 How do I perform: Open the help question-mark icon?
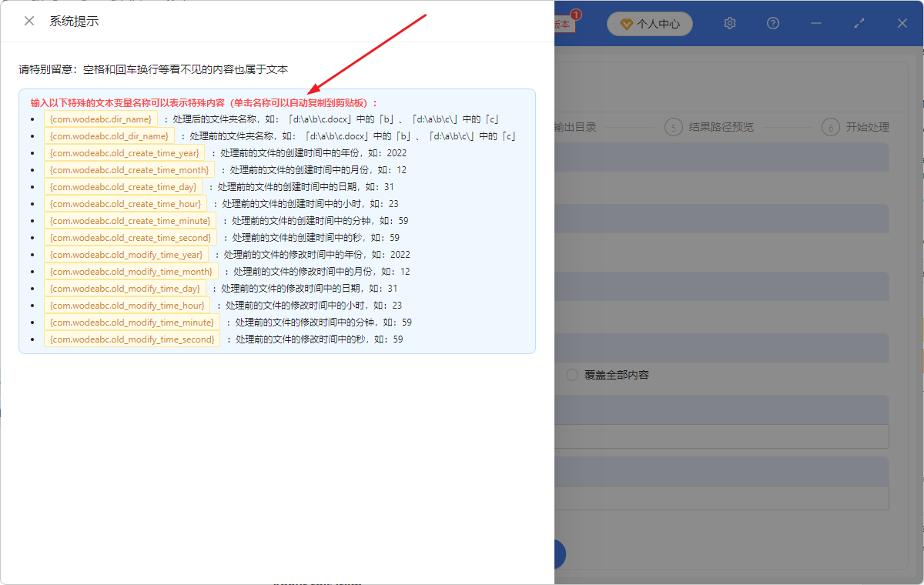coord(772,23)
